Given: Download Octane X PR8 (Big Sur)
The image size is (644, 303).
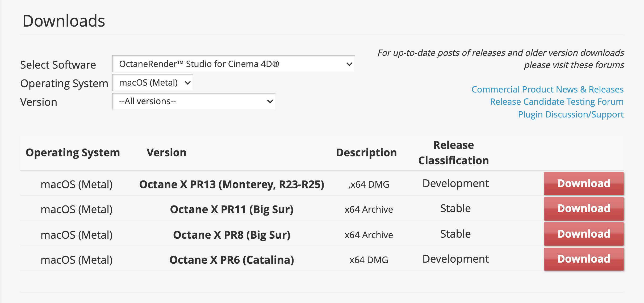Looking at the screenshot, I should [x=584, y=234].
